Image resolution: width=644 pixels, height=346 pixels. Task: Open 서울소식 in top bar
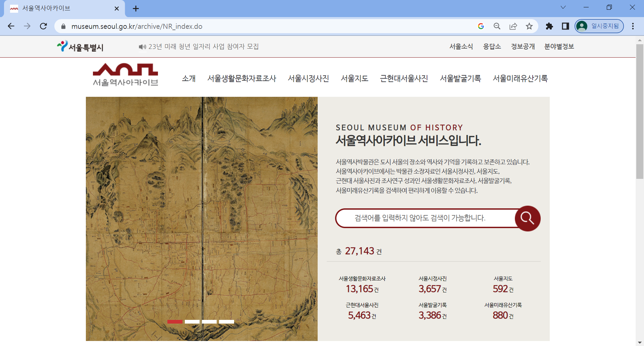pos(461,47)
